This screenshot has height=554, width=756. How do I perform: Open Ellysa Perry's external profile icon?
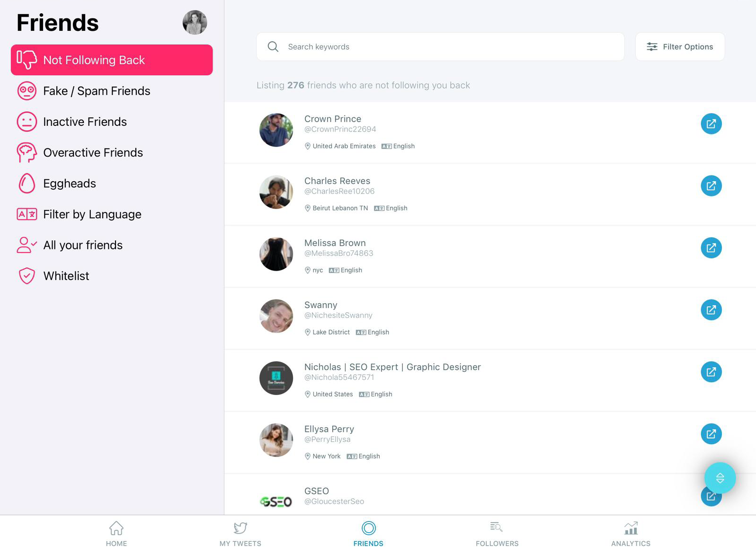711,434
